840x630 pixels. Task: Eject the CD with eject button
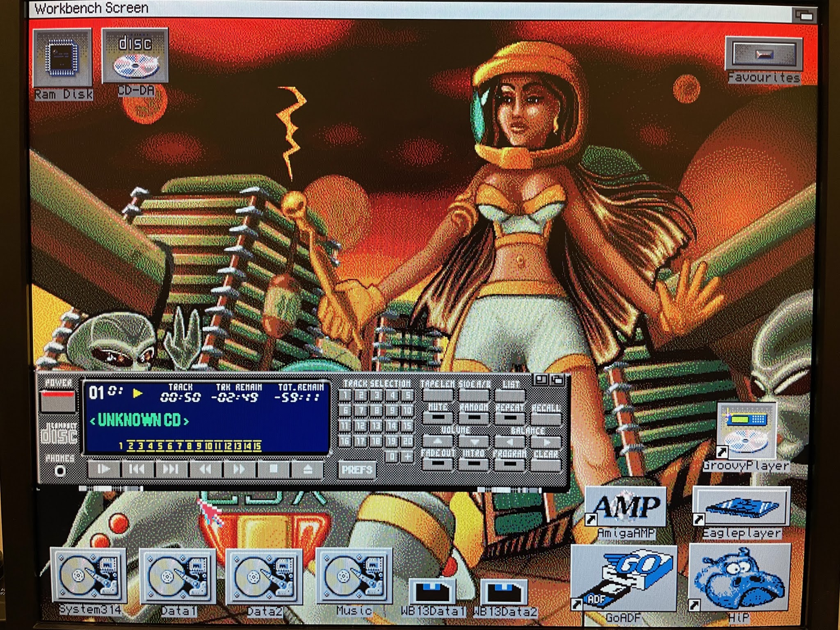coord(308,469)
